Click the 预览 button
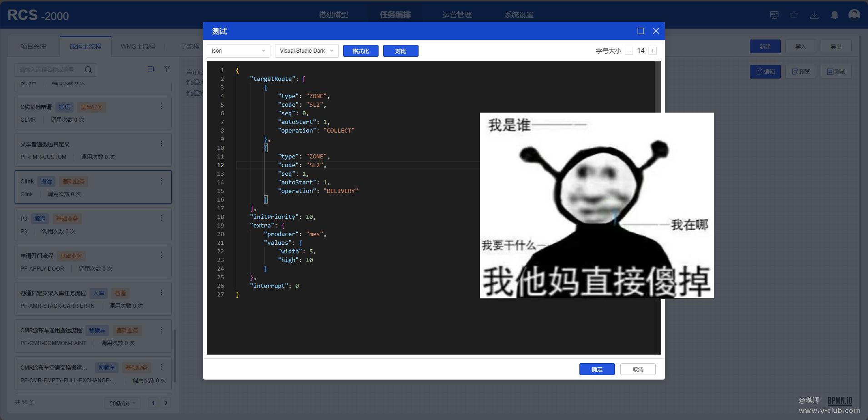This screenshot has height=420, width=868. pos(801,72)
